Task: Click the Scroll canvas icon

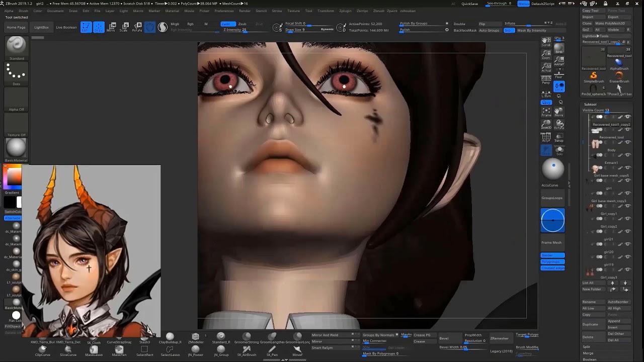Action: coord(546,42)
